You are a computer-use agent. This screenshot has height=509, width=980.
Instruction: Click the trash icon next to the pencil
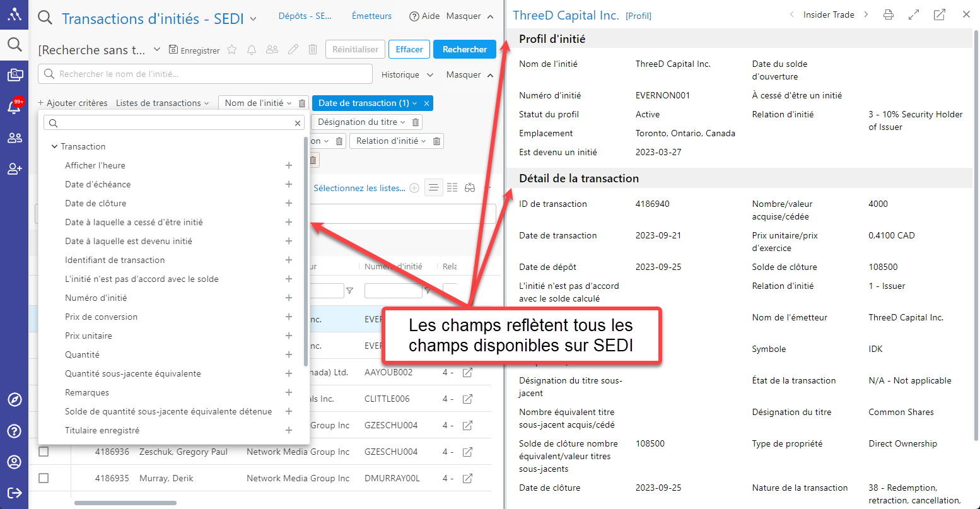(313, 49)
